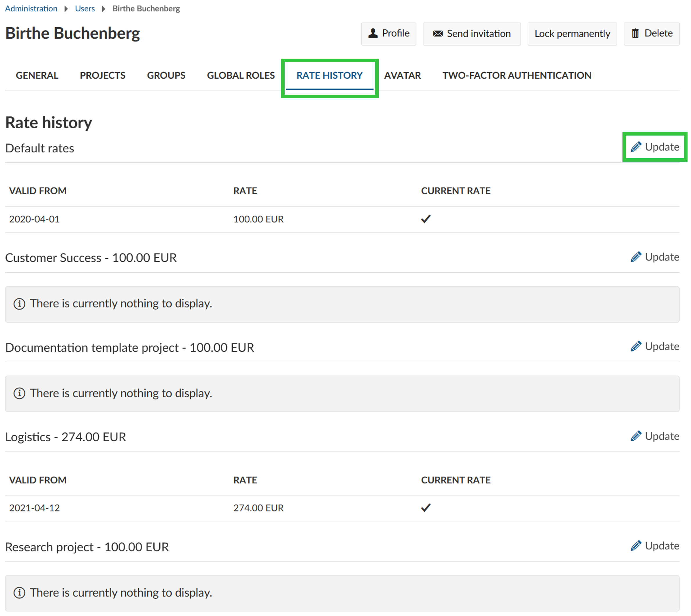Click breadcrumb arrow after Users
Screen dimensions: 691x616
tap(104, 8)
